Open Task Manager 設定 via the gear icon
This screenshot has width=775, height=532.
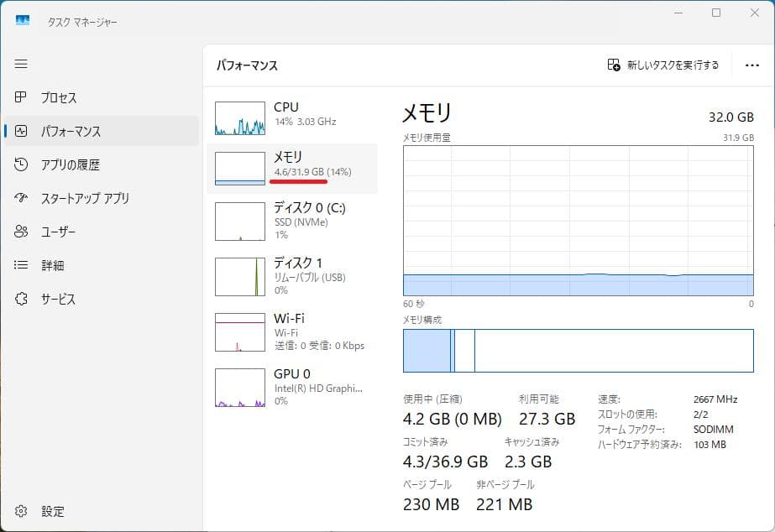[38, 511]
